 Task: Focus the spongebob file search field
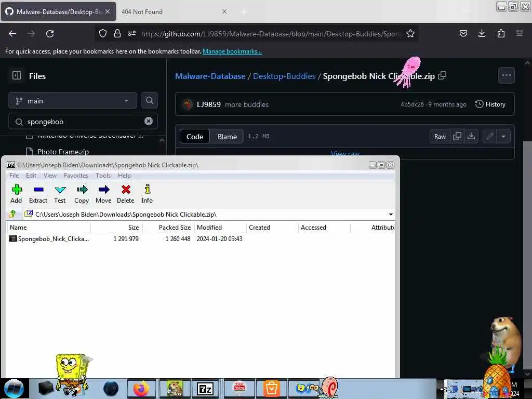tap(83, 122)
